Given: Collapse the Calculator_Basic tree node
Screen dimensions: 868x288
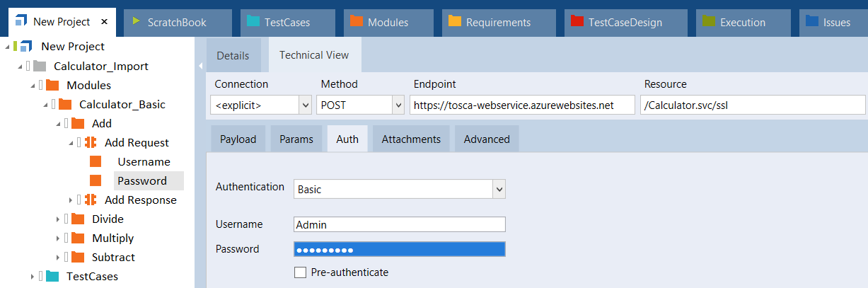Looking at the screenshot, I should (45, 105).
